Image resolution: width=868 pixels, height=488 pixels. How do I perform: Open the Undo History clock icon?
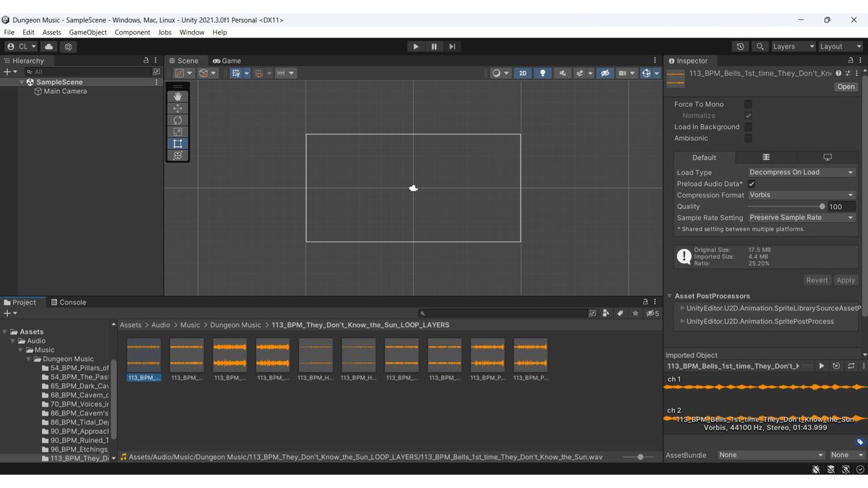(x=740, y=46)
